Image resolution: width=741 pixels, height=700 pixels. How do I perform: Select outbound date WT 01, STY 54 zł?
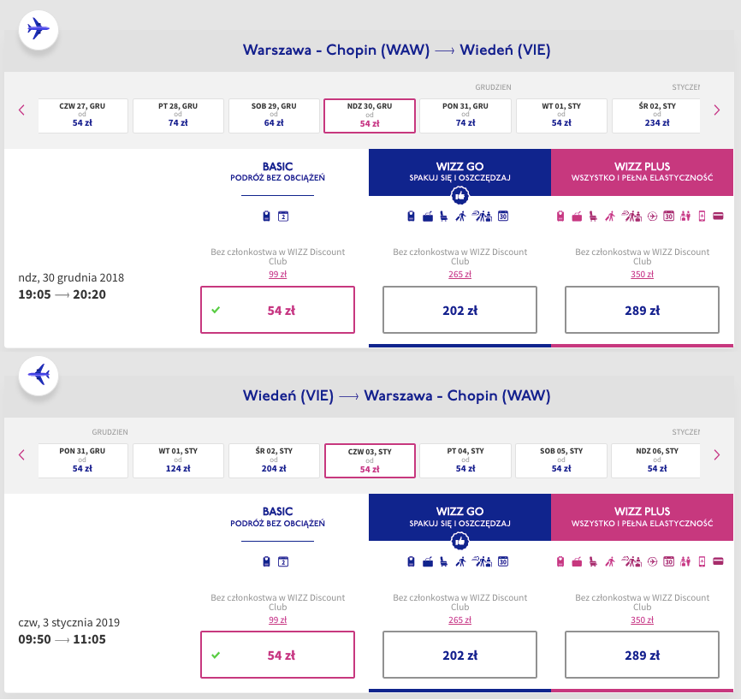click(x=561, y=116)
